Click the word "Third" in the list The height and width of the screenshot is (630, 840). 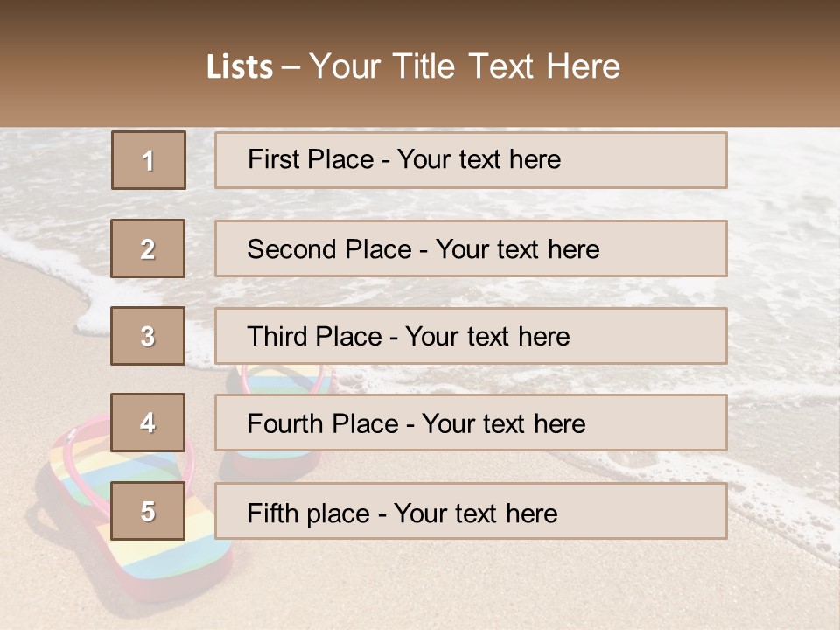[277, 337]
